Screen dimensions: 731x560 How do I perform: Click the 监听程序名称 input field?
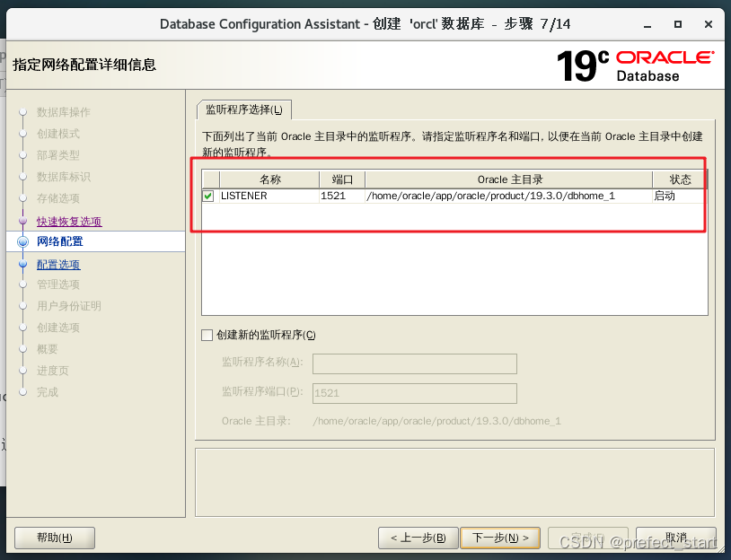[x=415, y=363]
